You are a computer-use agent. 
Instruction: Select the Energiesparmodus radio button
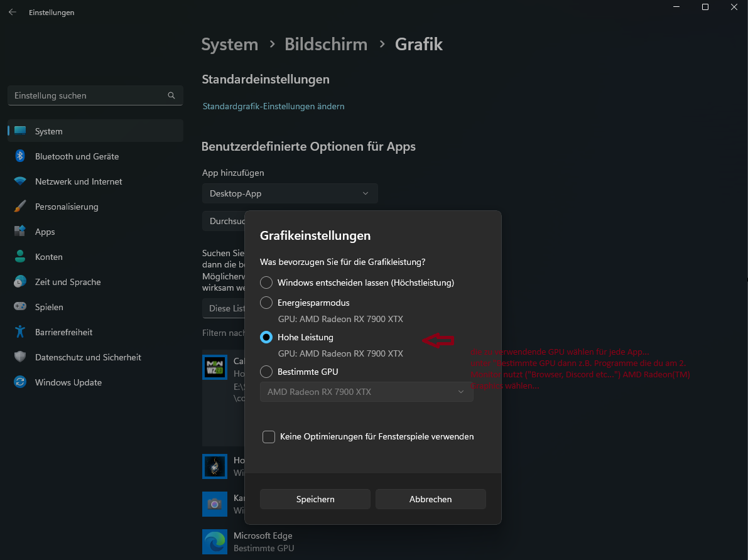click(x=266, y=303)
